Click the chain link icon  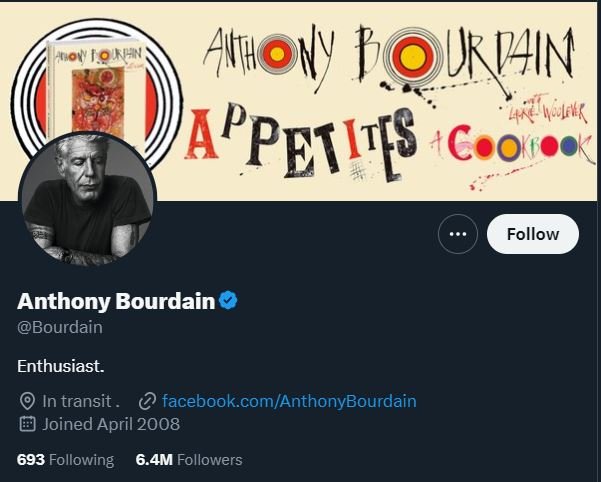tap(147, 401)
